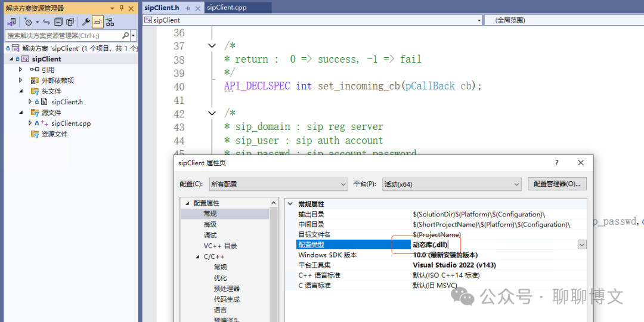Image resolution: width=644 pixels, height=322 pixels.
Task: Click the Solution Explorer switch views icon
Action: tap(11, 22)
